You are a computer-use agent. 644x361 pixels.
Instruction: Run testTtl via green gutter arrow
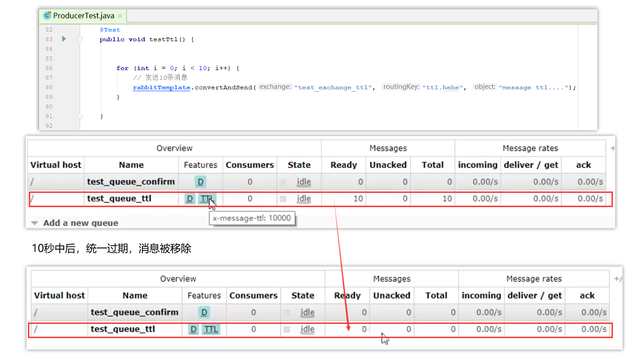click(64, 39)
